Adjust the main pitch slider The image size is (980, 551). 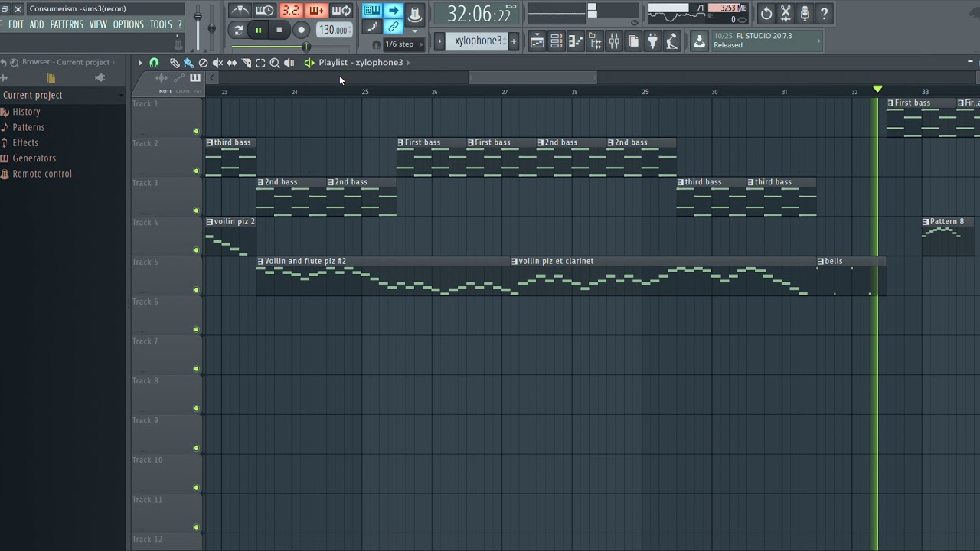coord(212,27)
